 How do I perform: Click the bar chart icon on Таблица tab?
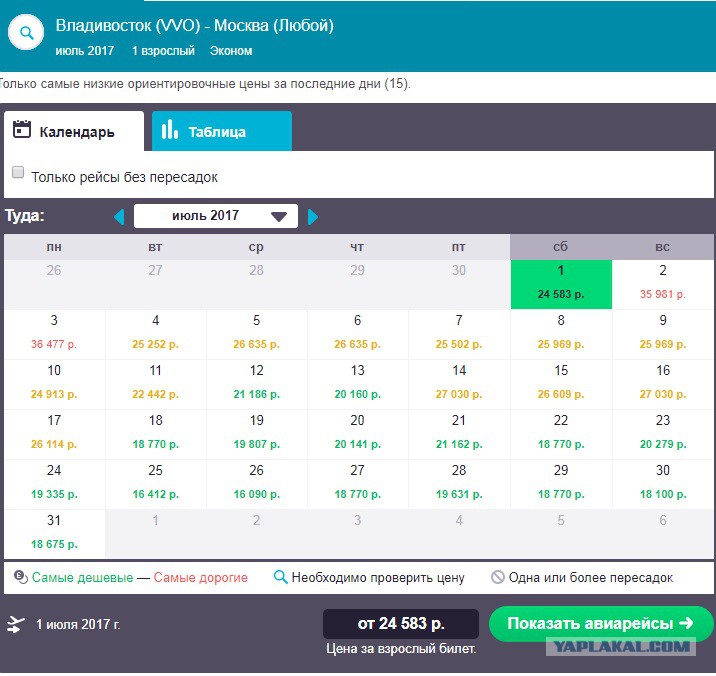tap(169, 129)
